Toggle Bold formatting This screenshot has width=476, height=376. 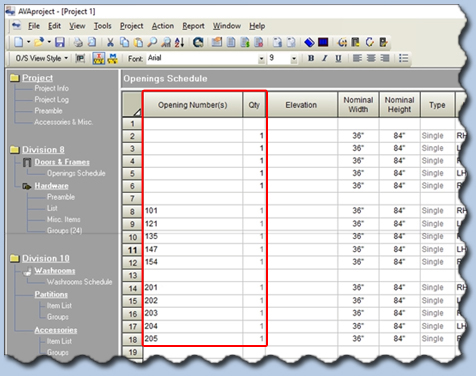[x=311, y=58]
